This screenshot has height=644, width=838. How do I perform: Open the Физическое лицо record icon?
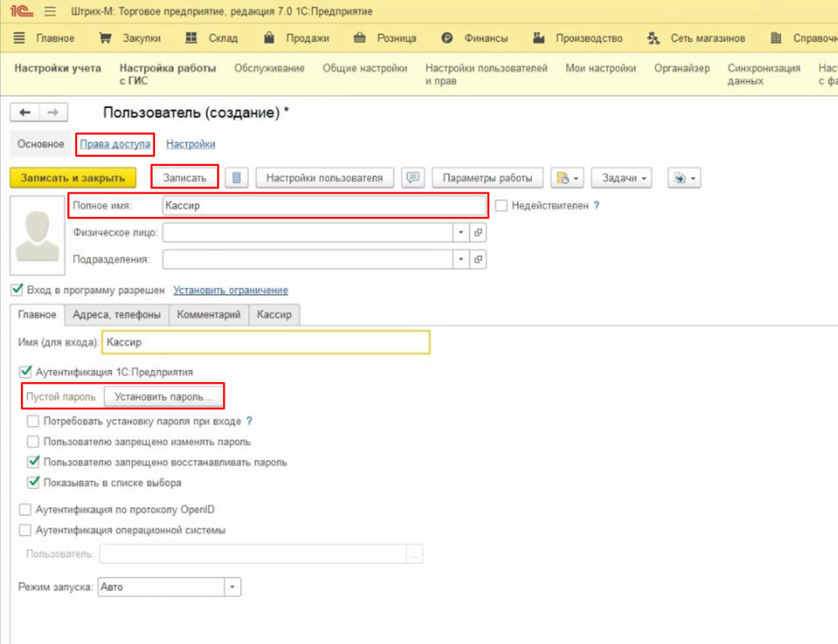point(478,233)
